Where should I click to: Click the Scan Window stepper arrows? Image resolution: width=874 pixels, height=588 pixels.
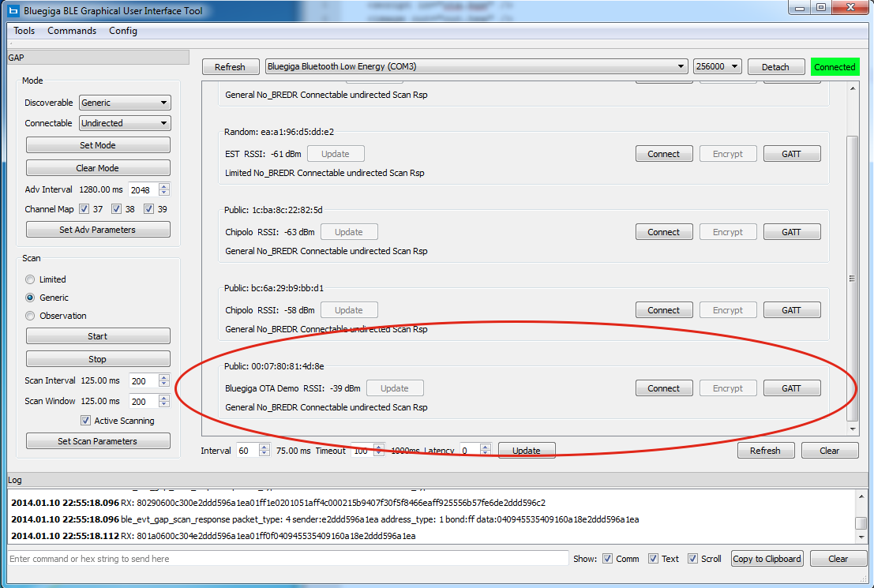point(164,401)
